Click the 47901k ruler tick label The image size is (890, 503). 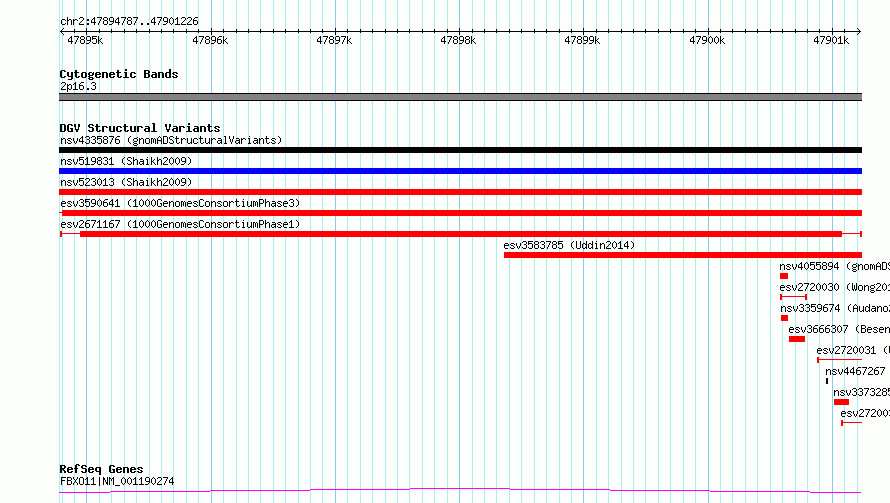pyautogui.click(x=831, y=40)
